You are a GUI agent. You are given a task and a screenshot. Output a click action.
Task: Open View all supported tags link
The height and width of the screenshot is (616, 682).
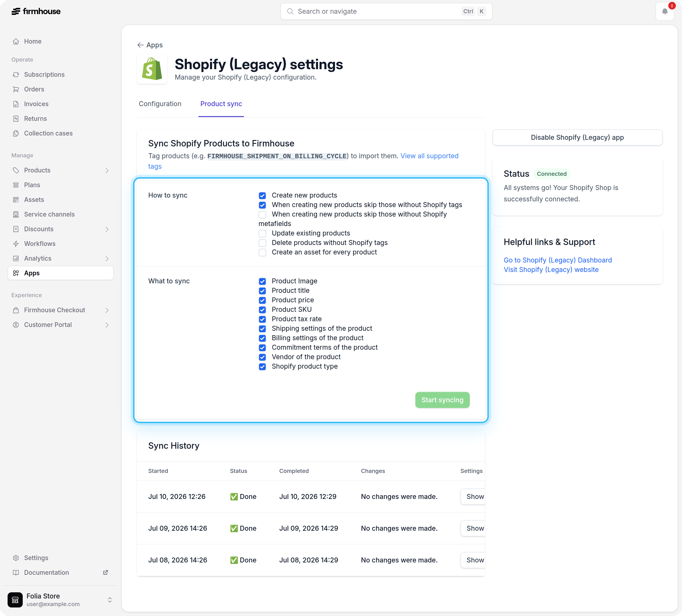(x=429, y=156)
